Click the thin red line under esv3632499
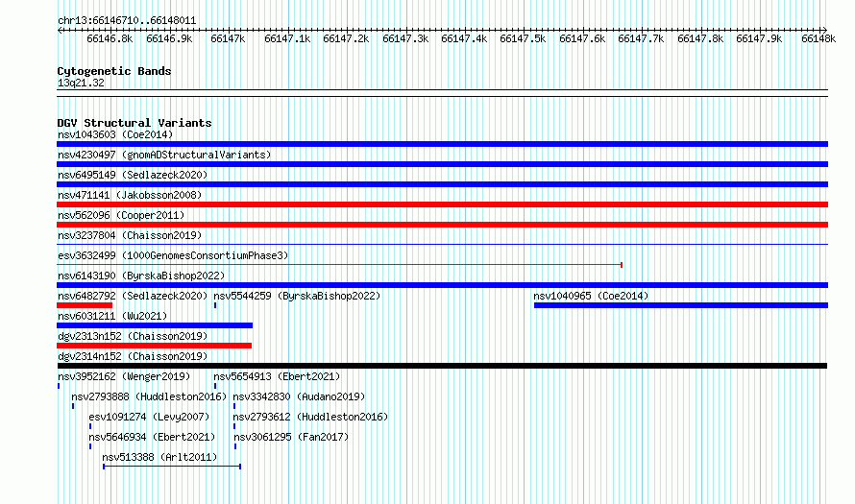Image resolution: width=855 pixels, height=504 pixels. click(340, 265)
